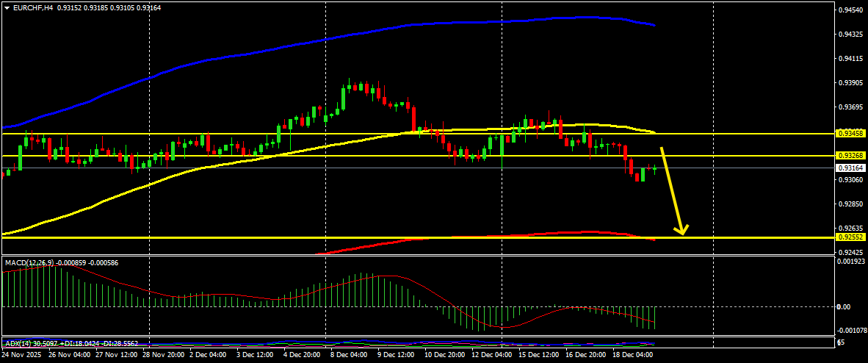
Task: Click the 0.93060 price axis value
Action: [x=851, y=179]
